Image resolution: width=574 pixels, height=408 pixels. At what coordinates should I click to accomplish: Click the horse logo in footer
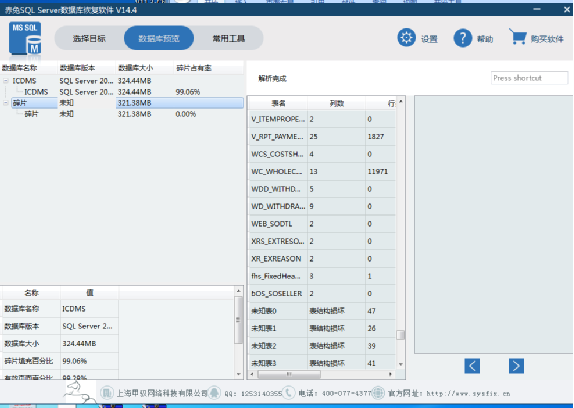pyautogui.click(x=78, y=392)
